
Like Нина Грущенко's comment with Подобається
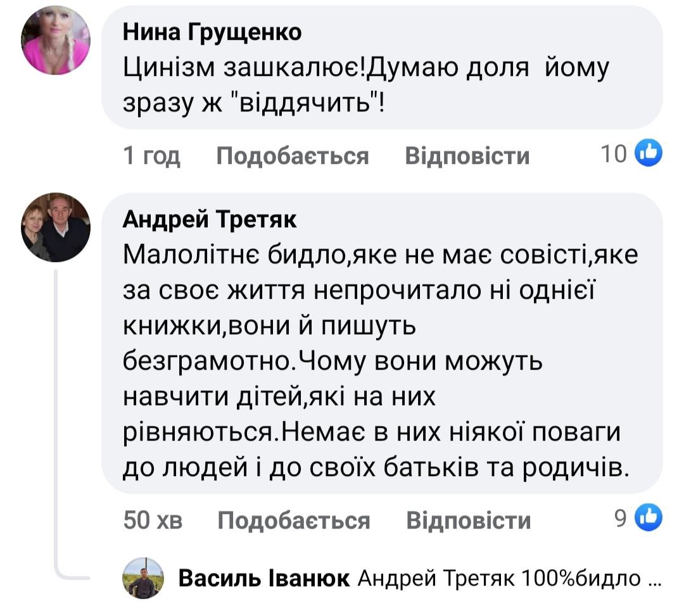click(293, 155)
